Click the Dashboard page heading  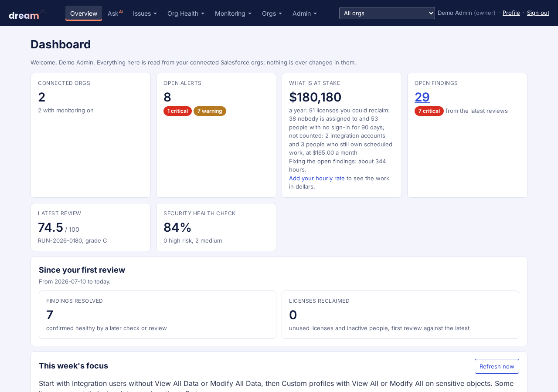[61, 44]
